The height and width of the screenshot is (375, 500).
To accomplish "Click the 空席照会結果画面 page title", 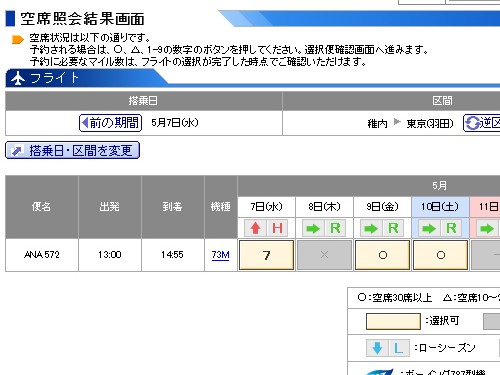I will pos(82,19).
